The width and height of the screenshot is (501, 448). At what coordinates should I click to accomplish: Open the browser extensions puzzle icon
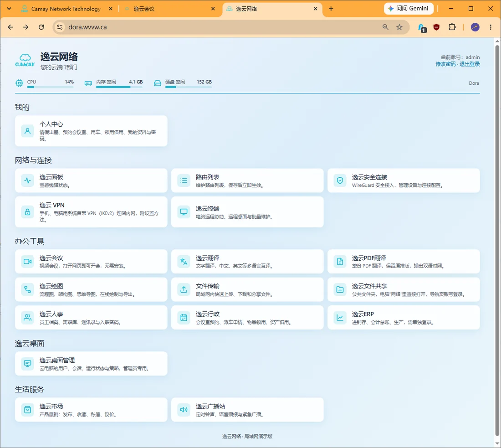click(x=452, y=27)
